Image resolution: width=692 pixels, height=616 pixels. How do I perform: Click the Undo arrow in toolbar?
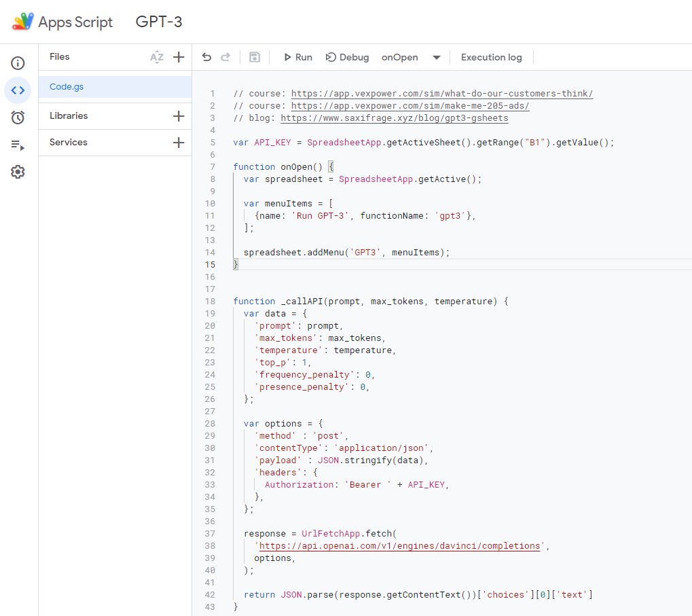(206, 57)
